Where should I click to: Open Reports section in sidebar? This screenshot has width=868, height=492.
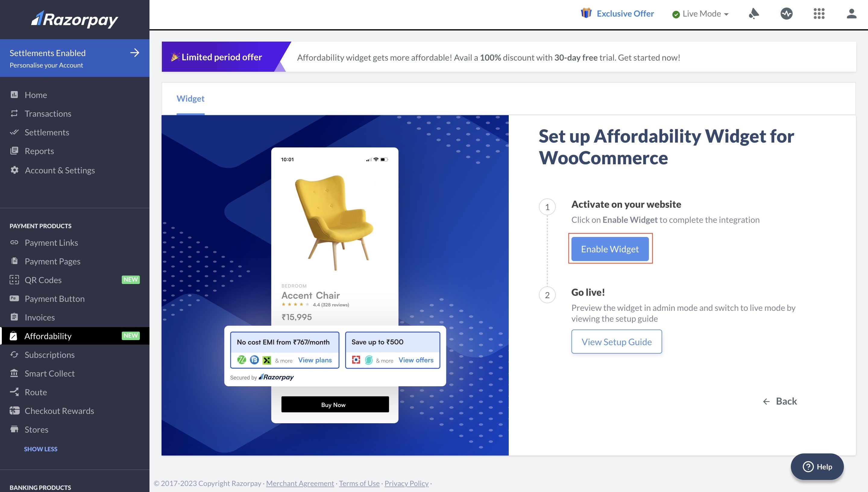[x=39, y=151]
